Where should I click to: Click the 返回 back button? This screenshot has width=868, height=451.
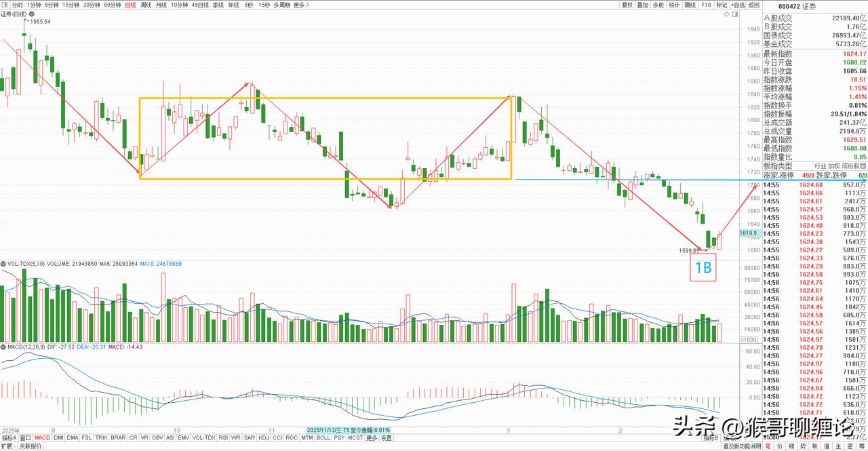pos(753,4)
